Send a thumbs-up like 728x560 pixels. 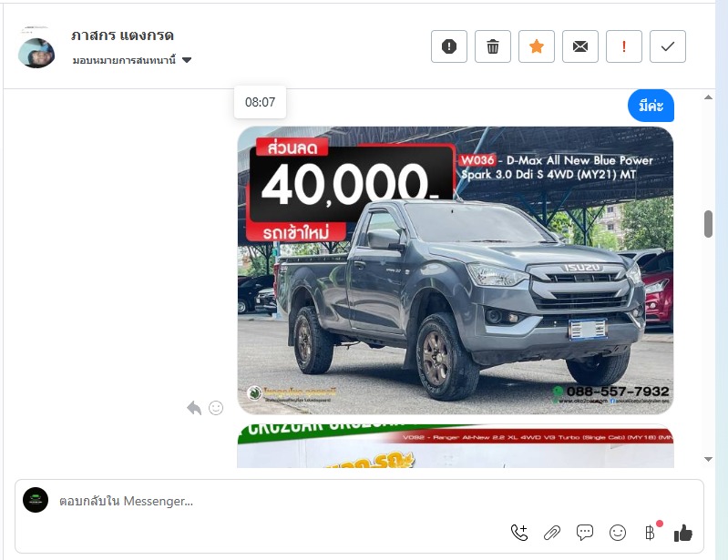pos(683,533)
